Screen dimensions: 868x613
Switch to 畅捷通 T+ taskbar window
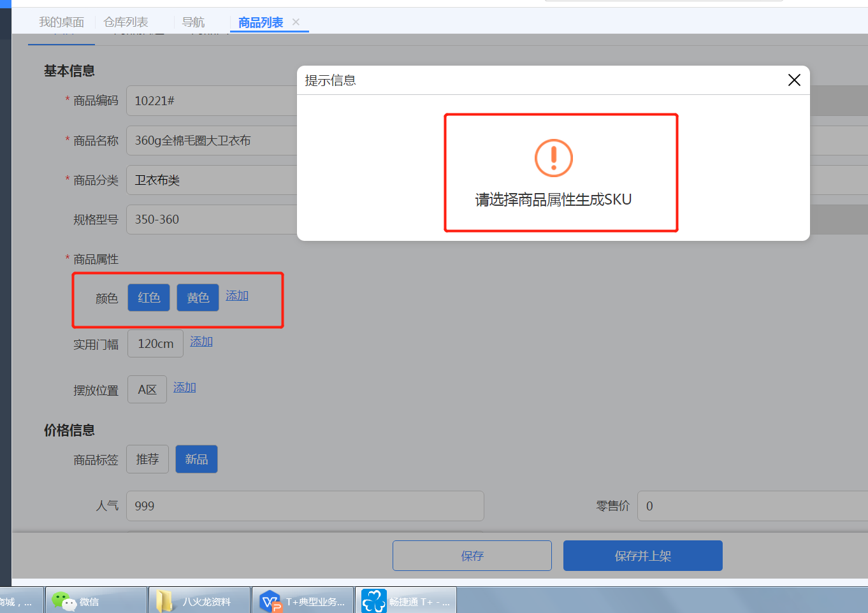pyautogui.click(x=406, y=600)
